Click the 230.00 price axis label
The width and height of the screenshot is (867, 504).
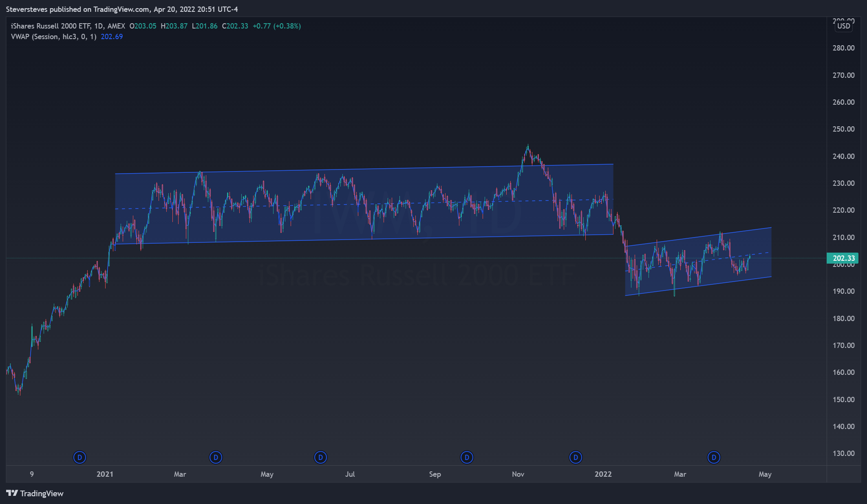(x=843, y=183)
